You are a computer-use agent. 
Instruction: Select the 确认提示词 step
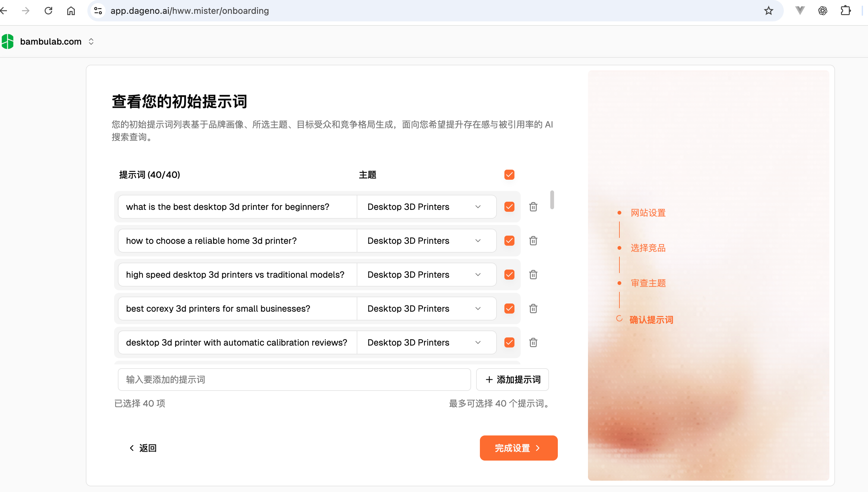(651, 320)
